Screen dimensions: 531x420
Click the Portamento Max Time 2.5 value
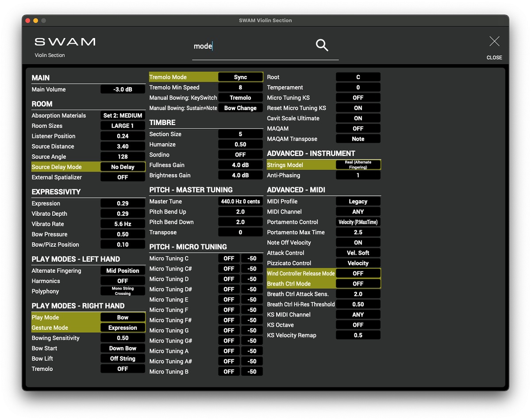click(x=358, y=233)
